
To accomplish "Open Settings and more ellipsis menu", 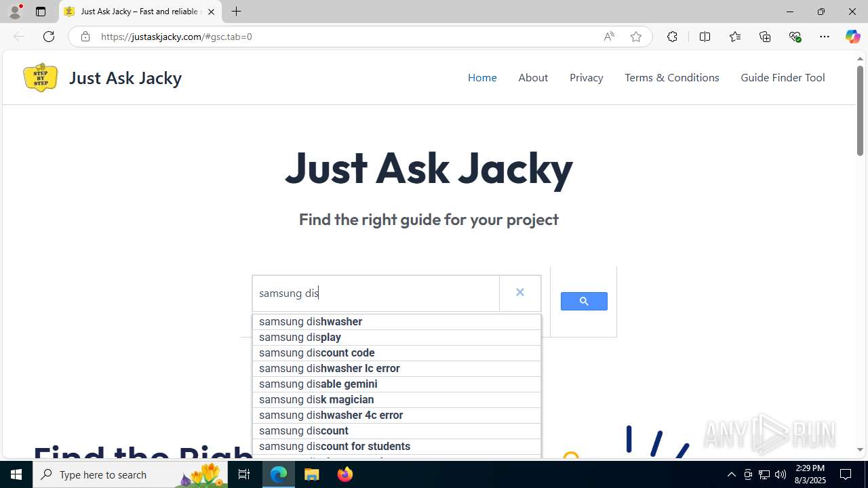I will (x=825, y=37).
